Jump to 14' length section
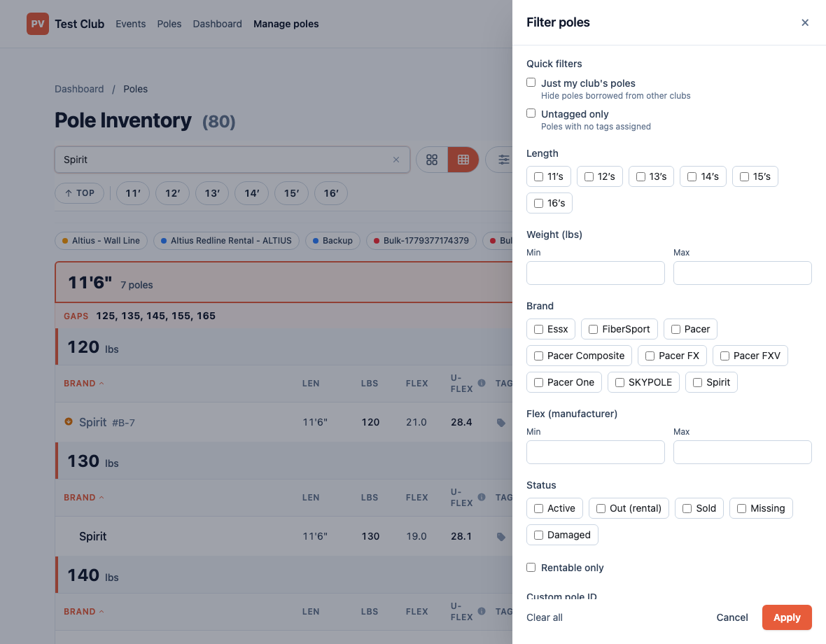The width and height of the screenshot is (826, 644). 252,193
